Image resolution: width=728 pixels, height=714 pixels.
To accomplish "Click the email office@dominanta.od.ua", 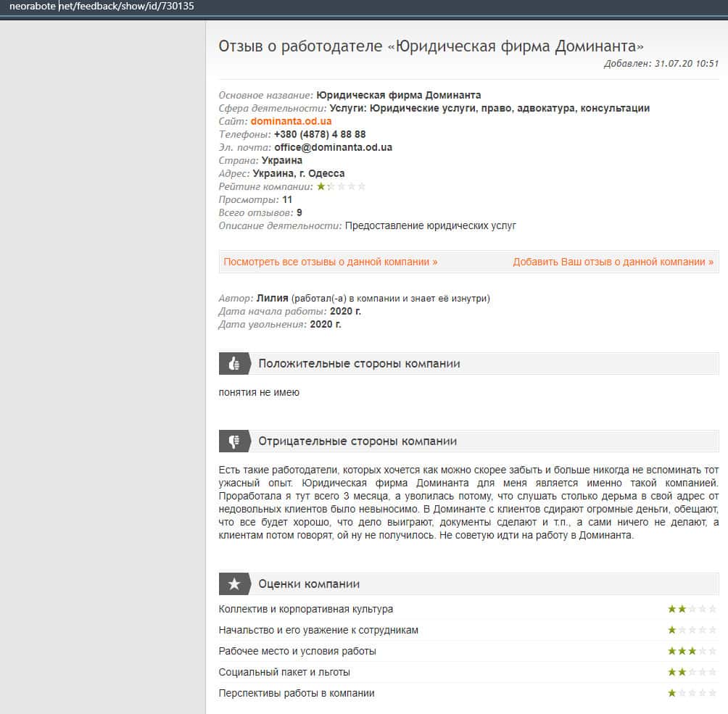I will click(334, 147).
